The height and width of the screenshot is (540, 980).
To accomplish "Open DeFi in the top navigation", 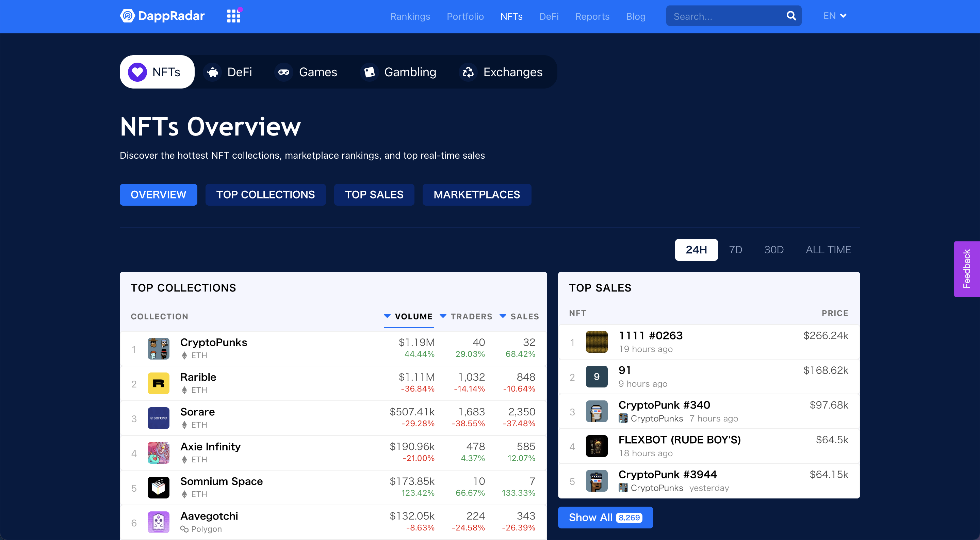I will click(x=549, y=16).
